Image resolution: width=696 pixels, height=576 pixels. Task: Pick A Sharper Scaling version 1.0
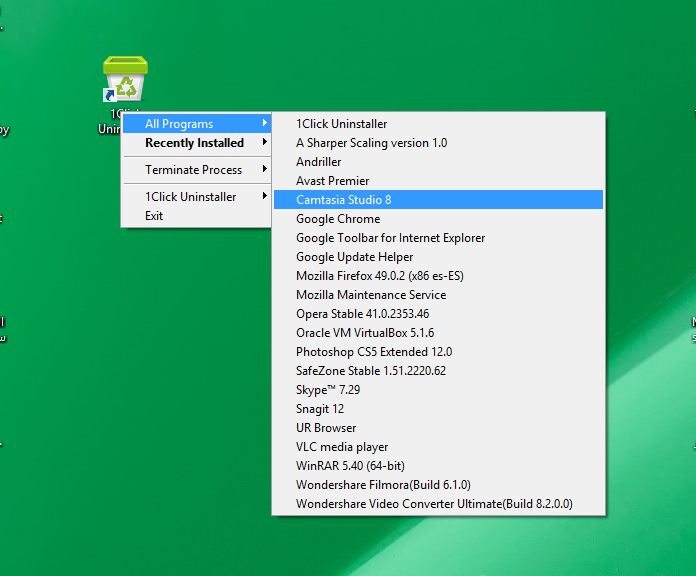click(x=371, y=143)
